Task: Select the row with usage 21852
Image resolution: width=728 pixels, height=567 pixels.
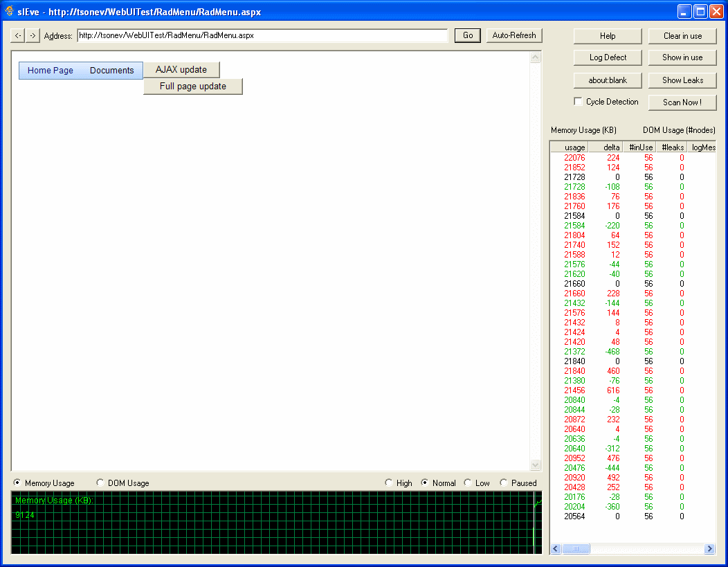Action: [x=633, y=168]
